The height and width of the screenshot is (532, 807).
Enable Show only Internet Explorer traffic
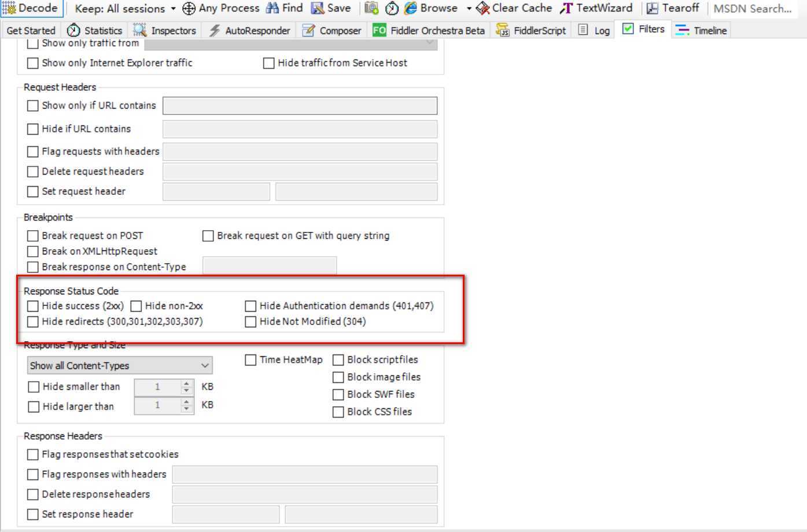tap(33, 63)
